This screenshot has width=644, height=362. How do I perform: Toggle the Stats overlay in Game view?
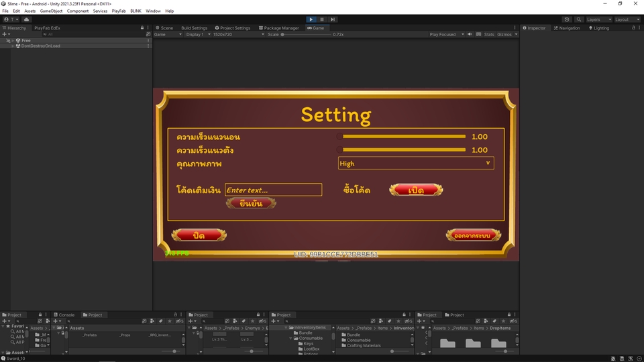[x=489, y=34]
